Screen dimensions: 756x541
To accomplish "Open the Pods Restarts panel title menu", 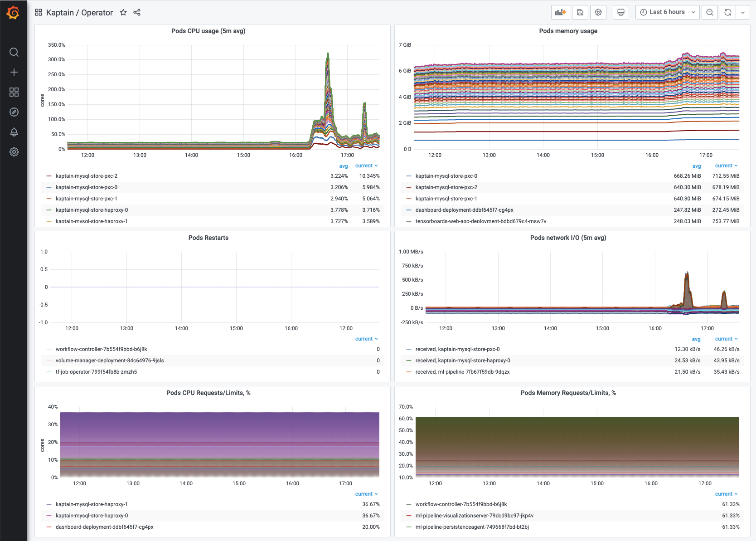I will click(208, 238).
